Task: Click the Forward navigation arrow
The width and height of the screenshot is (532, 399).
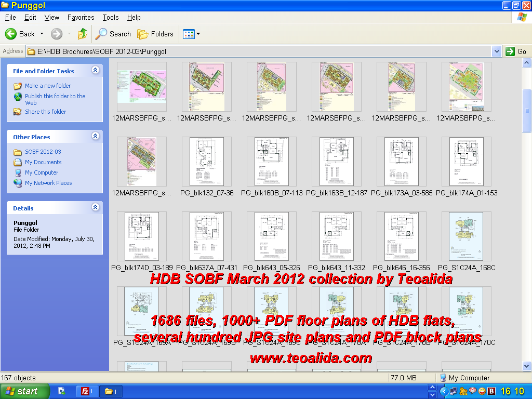Action: click(57, 34)
